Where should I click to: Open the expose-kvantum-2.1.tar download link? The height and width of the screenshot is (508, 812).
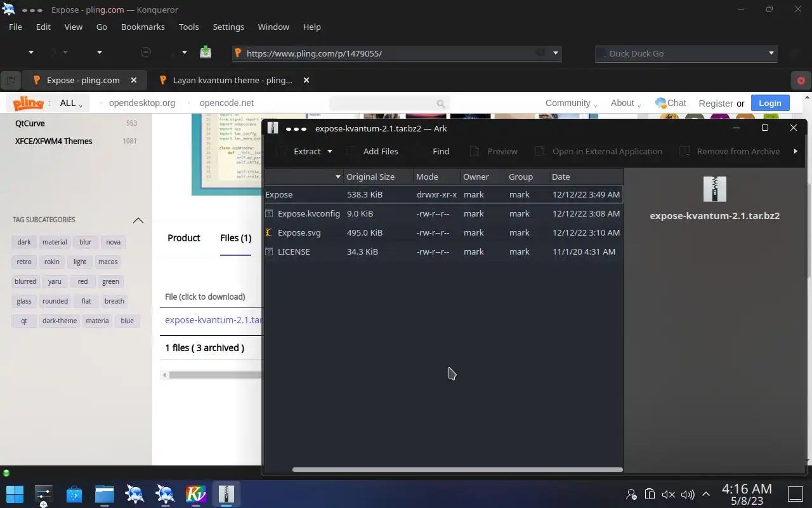tap(213, 320)
